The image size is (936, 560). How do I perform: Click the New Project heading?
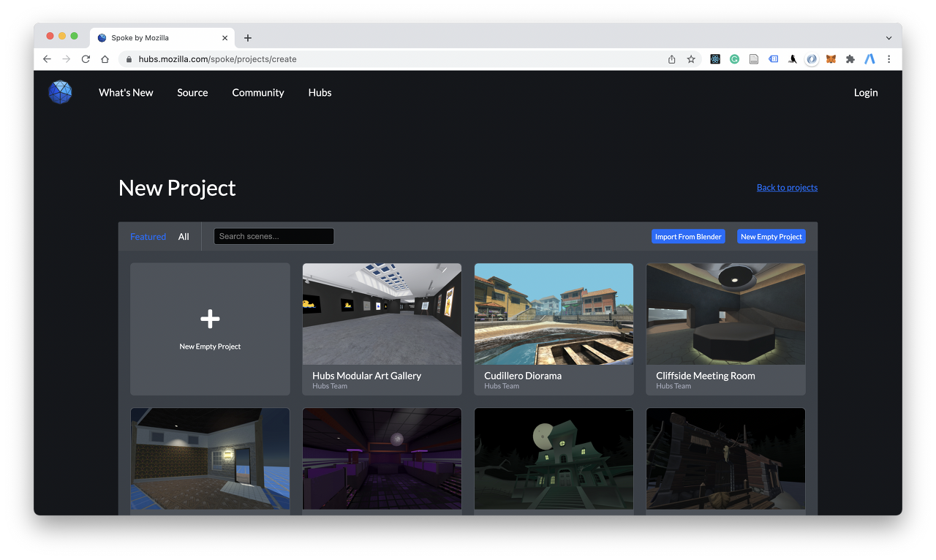coord(177,188)
